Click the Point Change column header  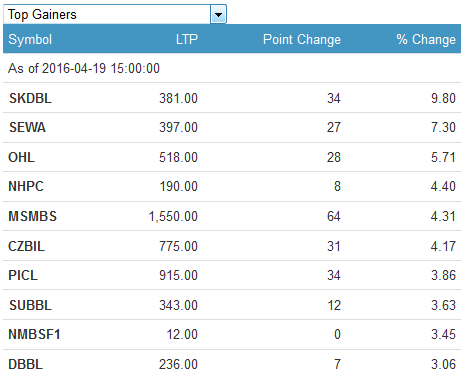click(x=302, y=39)
